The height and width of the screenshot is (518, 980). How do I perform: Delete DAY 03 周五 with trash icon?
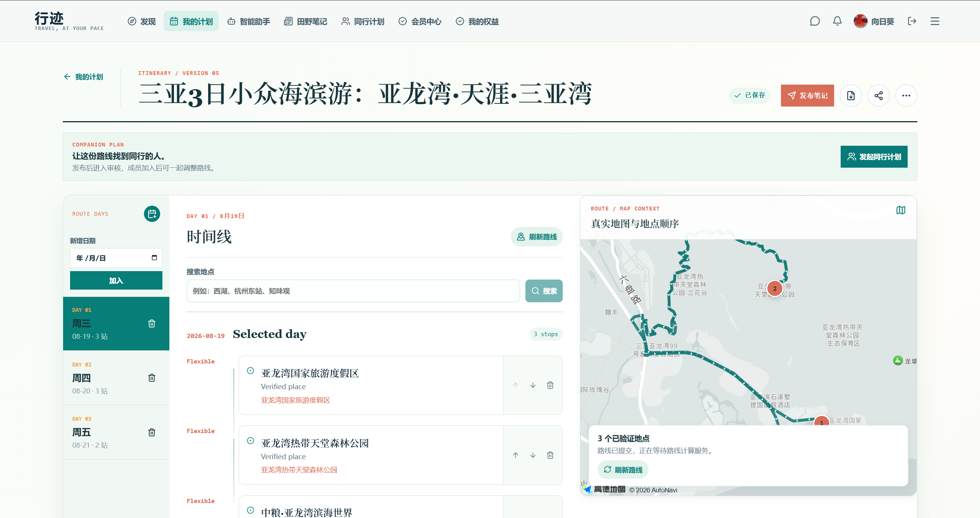[152, 432]
